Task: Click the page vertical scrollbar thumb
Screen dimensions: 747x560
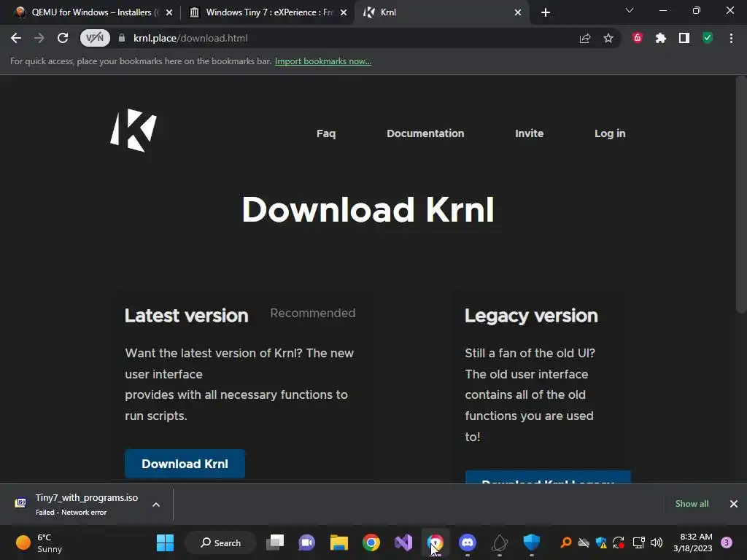Action: point(741,194)
